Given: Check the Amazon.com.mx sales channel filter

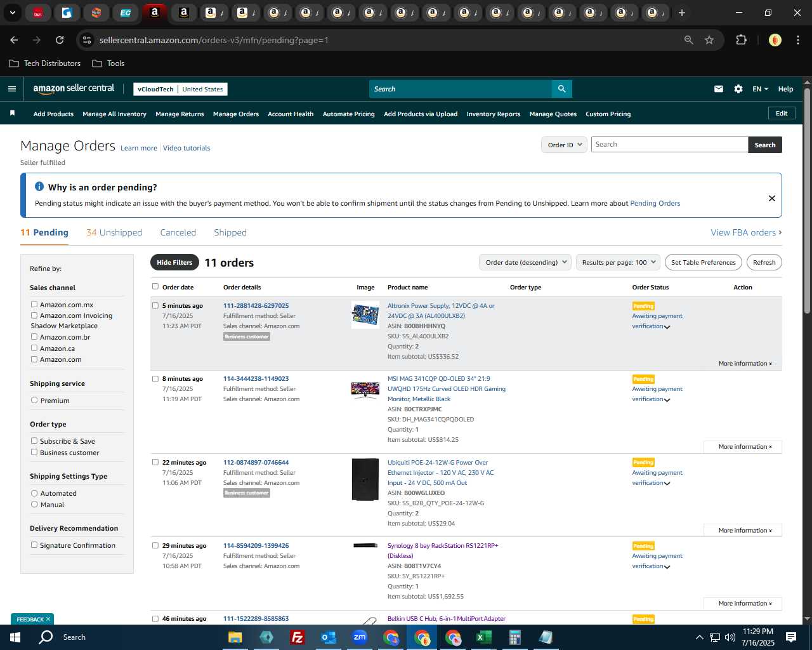Looking at the screenshot, I should click(x=34, y=305).
